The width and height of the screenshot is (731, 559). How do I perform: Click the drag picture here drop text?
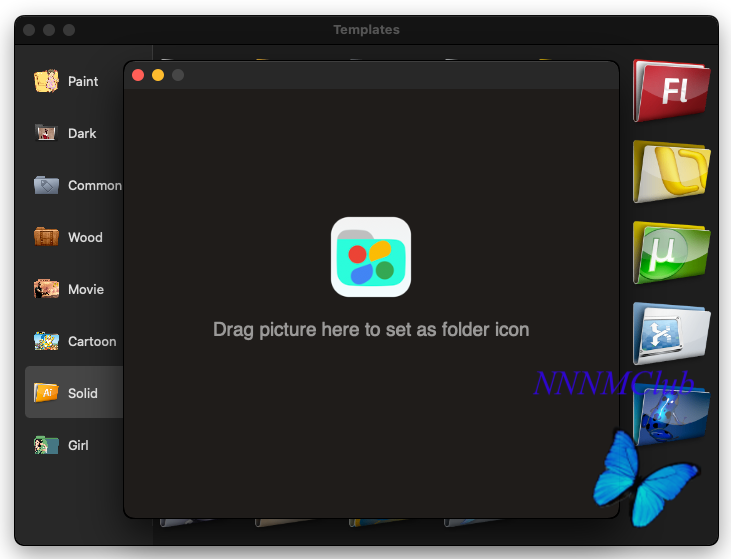(371, 330)
